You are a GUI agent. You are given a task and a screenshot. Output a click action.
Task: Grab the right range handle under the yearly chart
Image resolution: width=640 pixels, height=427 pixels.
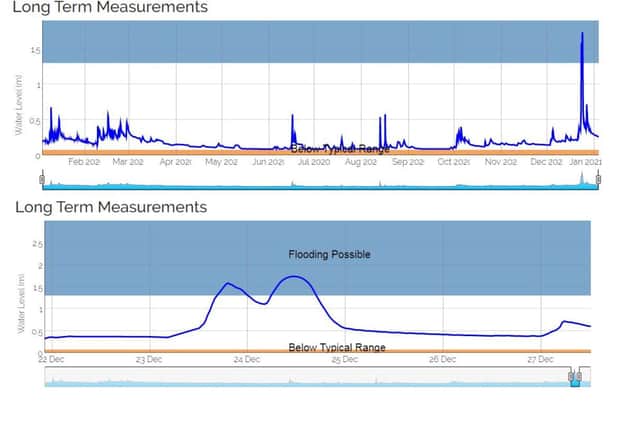pyautogui.click(x=598, y=179)
